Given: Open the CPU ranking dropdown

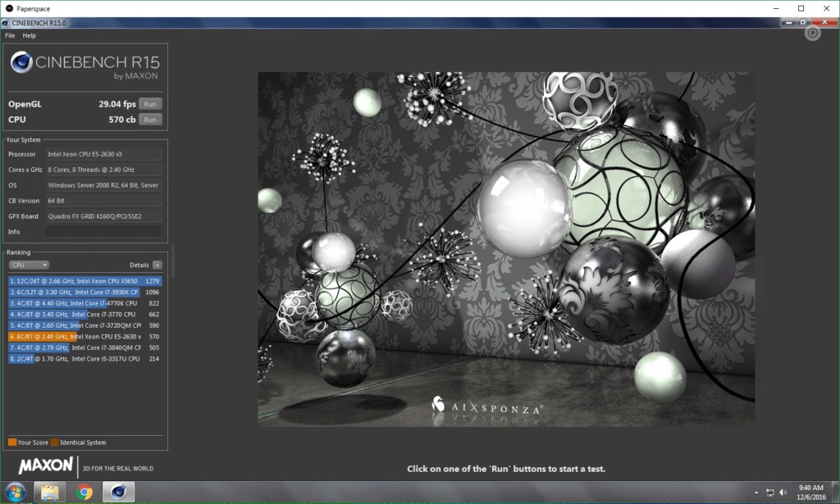Looking at the screenshot, I should (29, 265).
